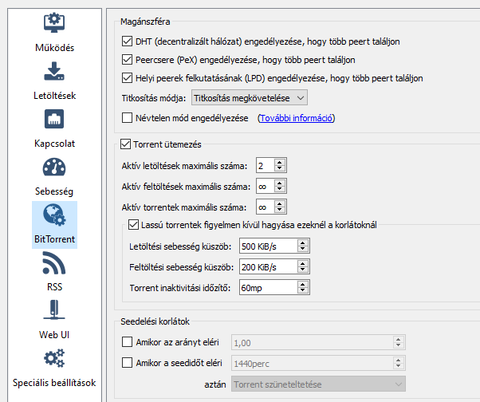Viewport: 480px width, 402px height.
Task: Toggle DHT engedélyezése checkbox
Action: click(127, 41)
